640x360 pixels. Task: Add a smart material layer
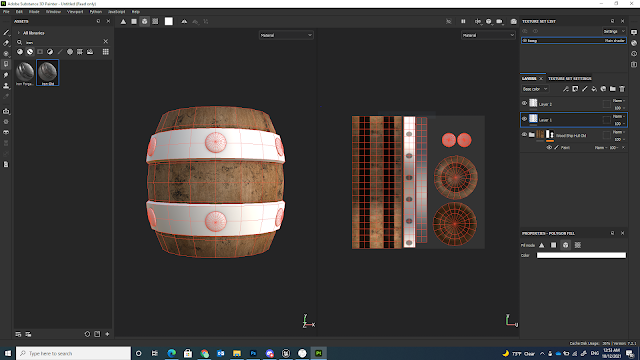click(x=603, y=89)
